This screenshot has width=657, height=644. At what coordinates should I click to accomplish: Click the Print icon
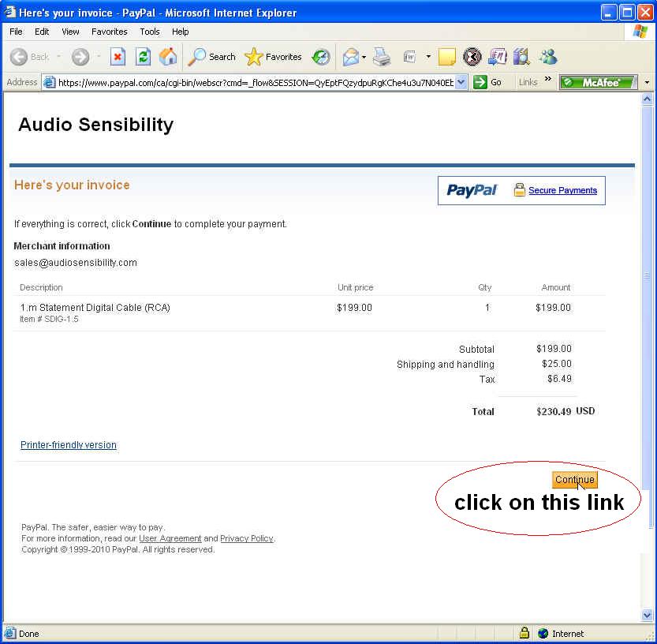(382, 57)
